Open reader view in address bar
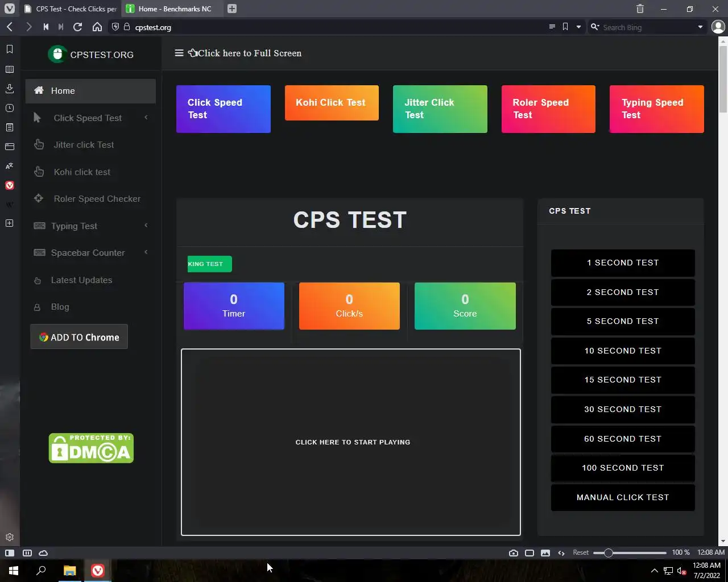728x582 pixels. pyautogui.click(x=552, y=27)
